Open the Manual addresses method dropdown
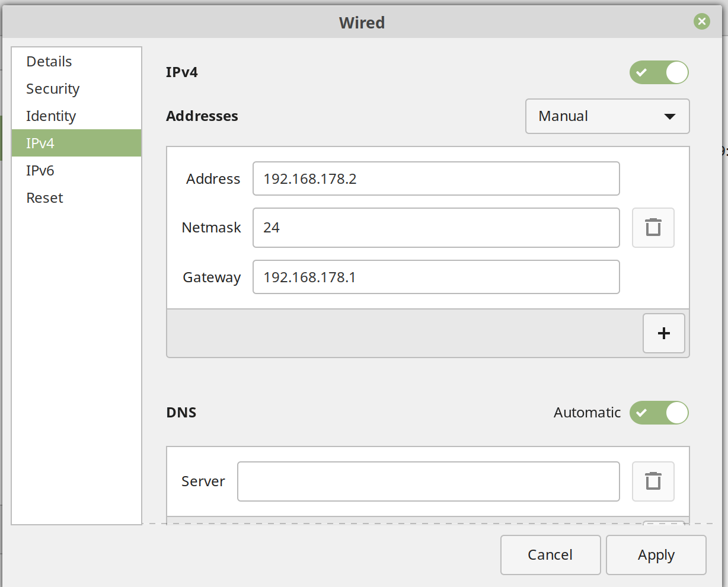 coord(607,116)
